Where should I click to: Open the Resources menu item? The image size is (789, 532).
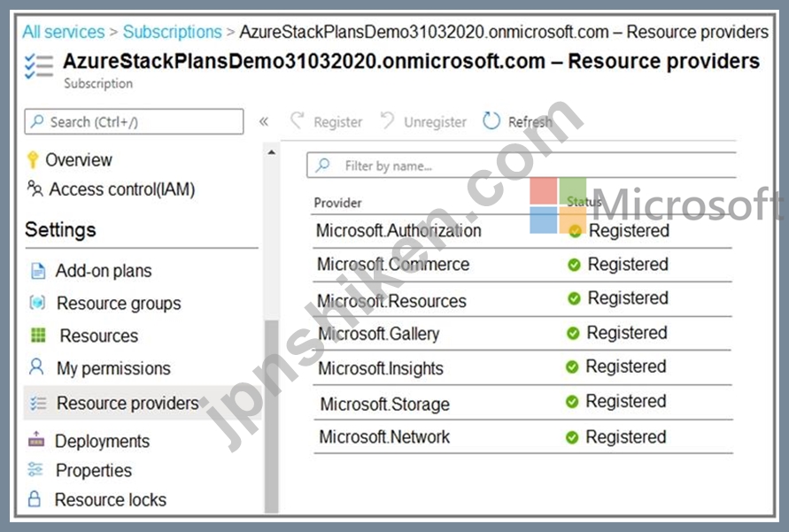(x=98, y=335)
